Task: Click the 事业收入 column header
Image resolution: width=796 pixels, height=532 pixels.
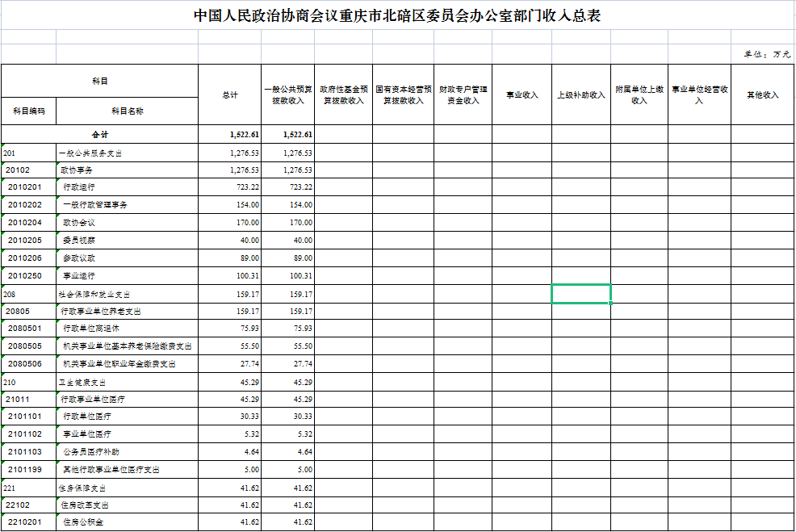Action: [522, 94]
